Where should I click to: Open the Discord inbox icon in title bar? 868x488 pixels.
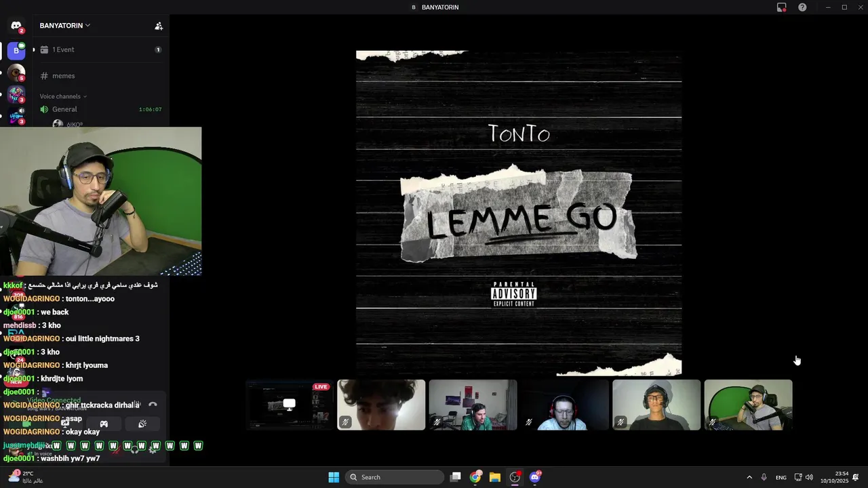(x=781, y=7)
